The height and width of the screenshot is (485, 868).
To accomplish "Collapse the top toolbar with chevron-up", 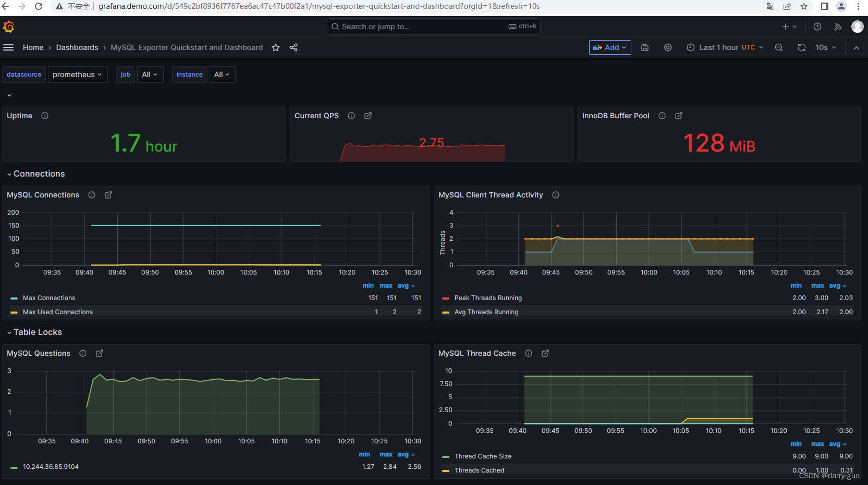I will tap(857, 47).
